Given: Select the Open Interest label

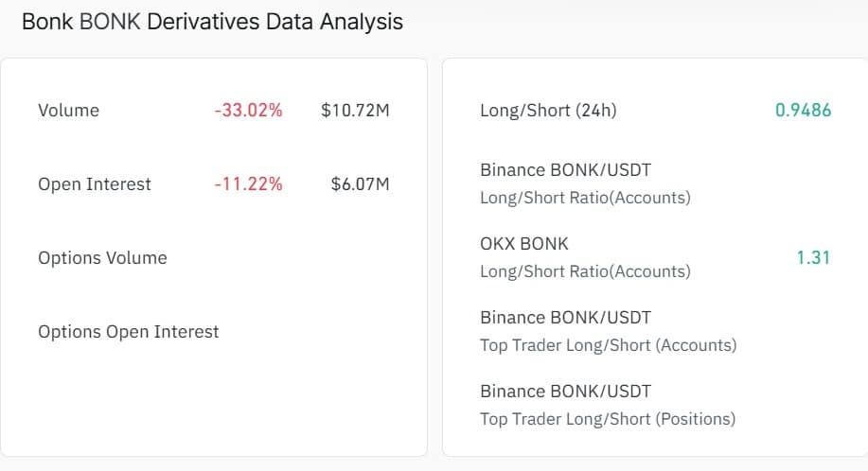Looking at the screenshot, I should (x=94, y=184).
